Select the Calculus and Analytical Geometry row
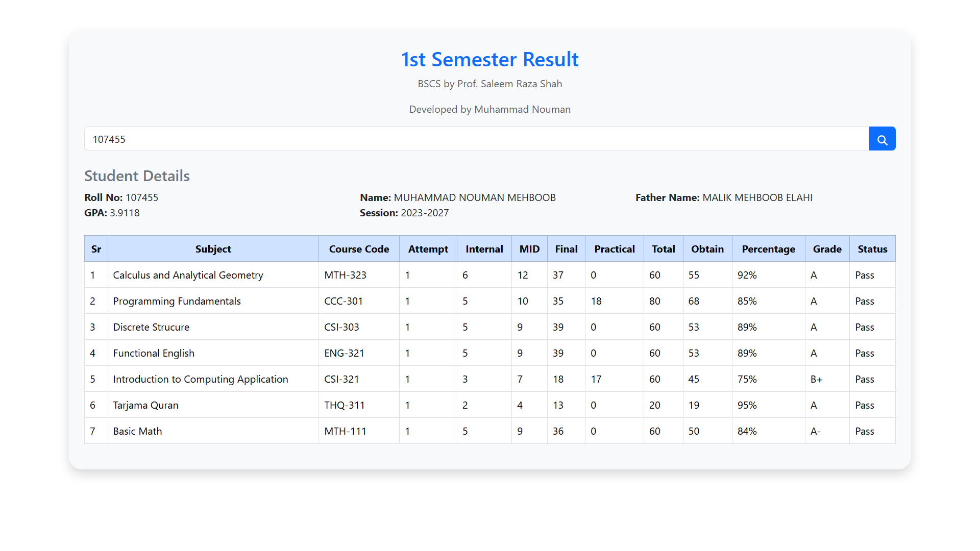Screen dimensions: 980x551 point(188,275)
